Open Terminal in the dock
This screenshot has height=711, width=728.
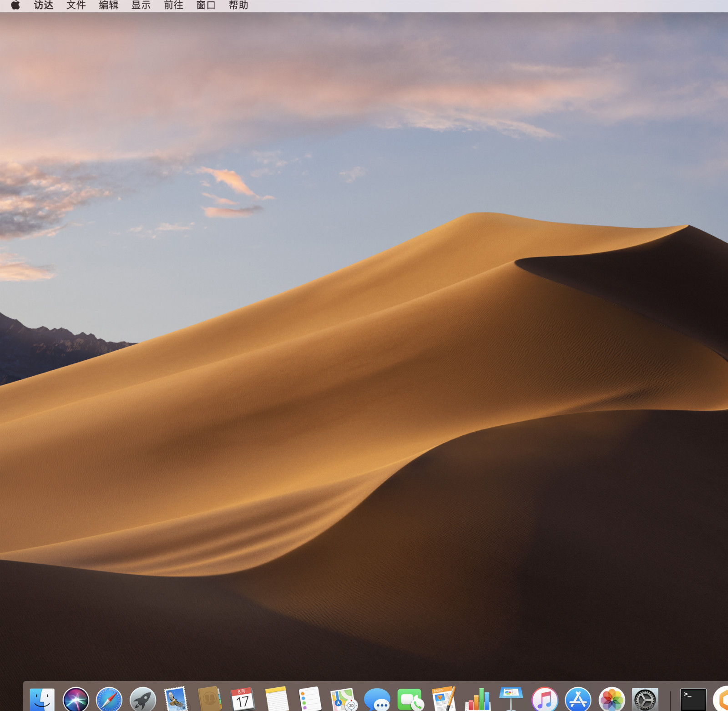(693, 700)
